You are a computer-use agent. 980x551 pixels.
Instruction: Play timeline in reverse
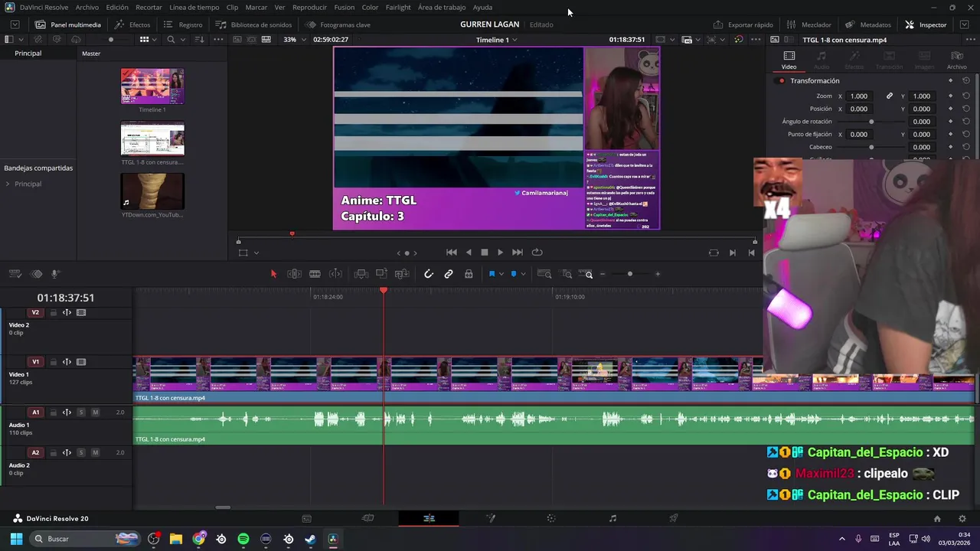469,253
